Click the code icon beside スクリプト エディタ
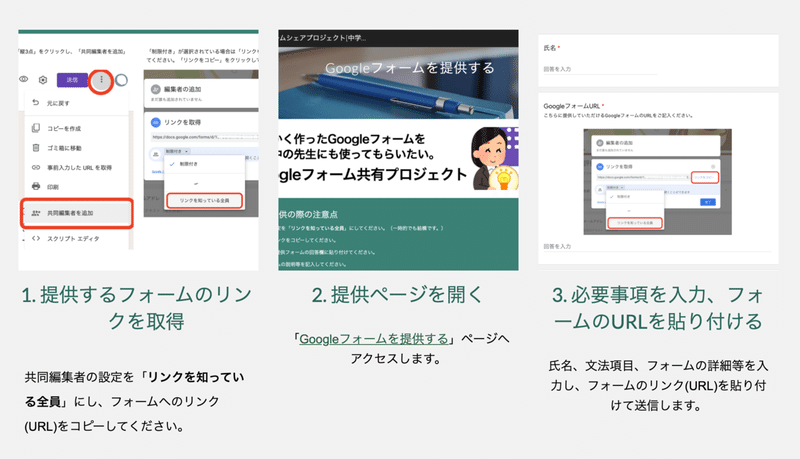 tap(36, 238)
